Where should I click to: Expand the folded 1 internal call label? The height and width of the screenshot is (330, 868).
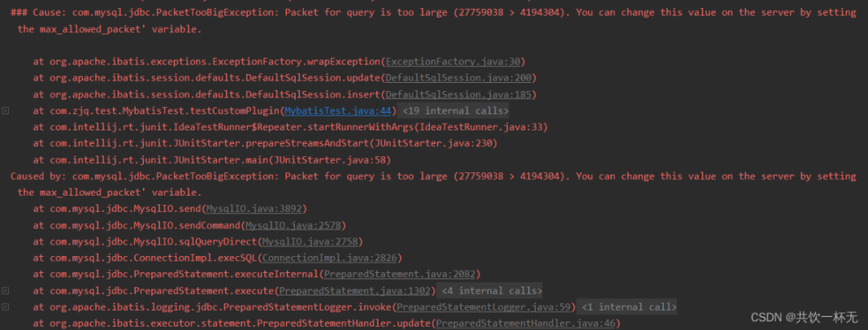(628, 307)
